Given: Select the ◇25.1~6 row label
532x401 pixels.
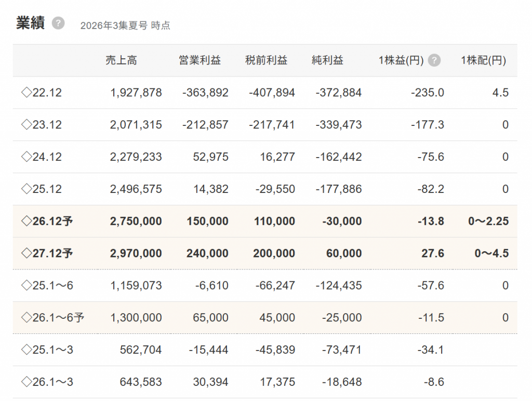Looking at the screenshot, I should click(47, 285).
